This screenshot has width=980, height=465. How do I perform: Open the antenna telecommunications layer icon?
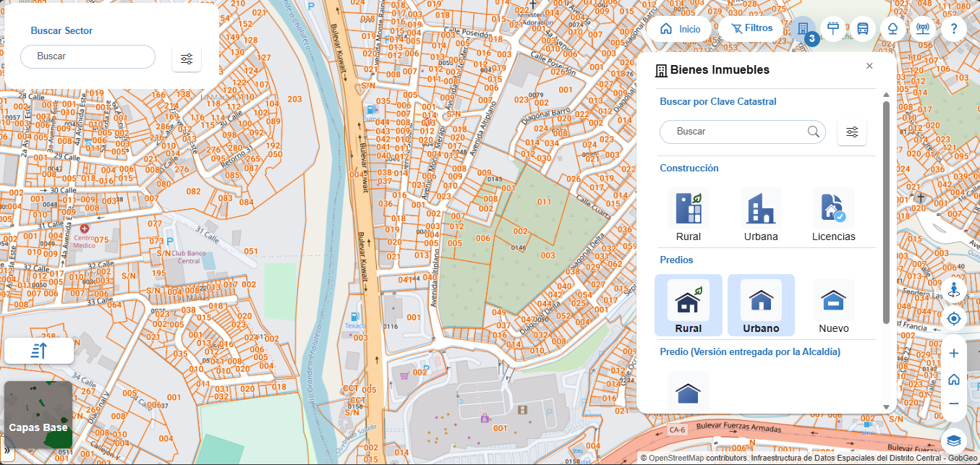point(924,29)
